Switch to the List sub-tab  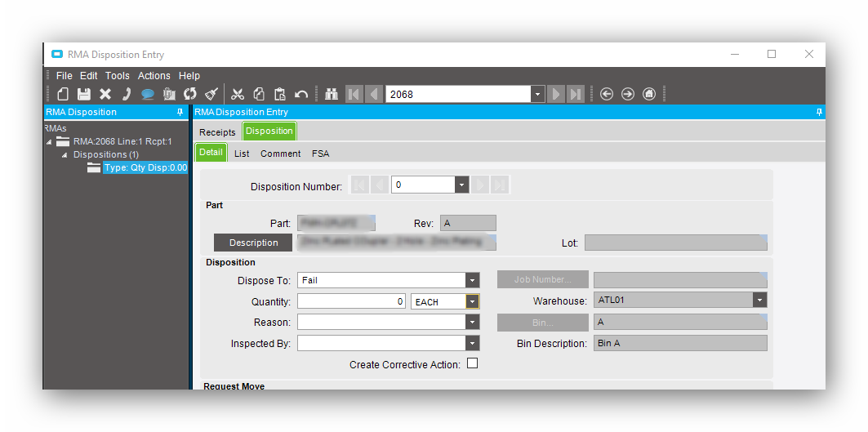pos(242,154)
